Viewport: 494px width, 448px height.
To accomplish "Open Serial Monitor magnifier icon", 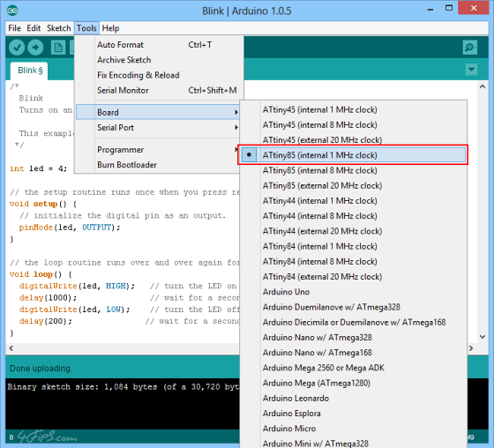I will coord(470,48).
